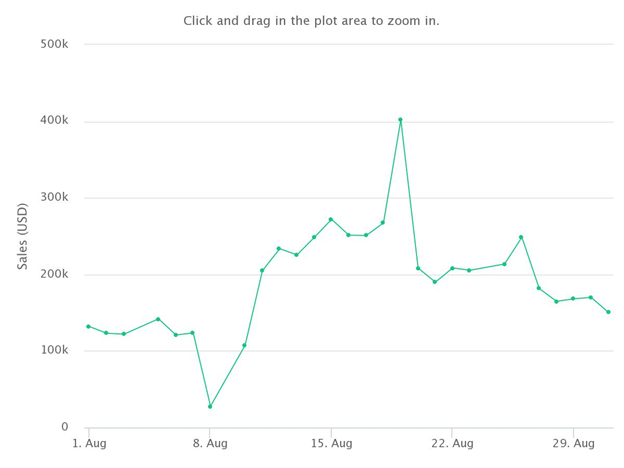Select the 26. Aug local peak near 250k
This screenshot has height=468, width=624.
coord(521,237)
